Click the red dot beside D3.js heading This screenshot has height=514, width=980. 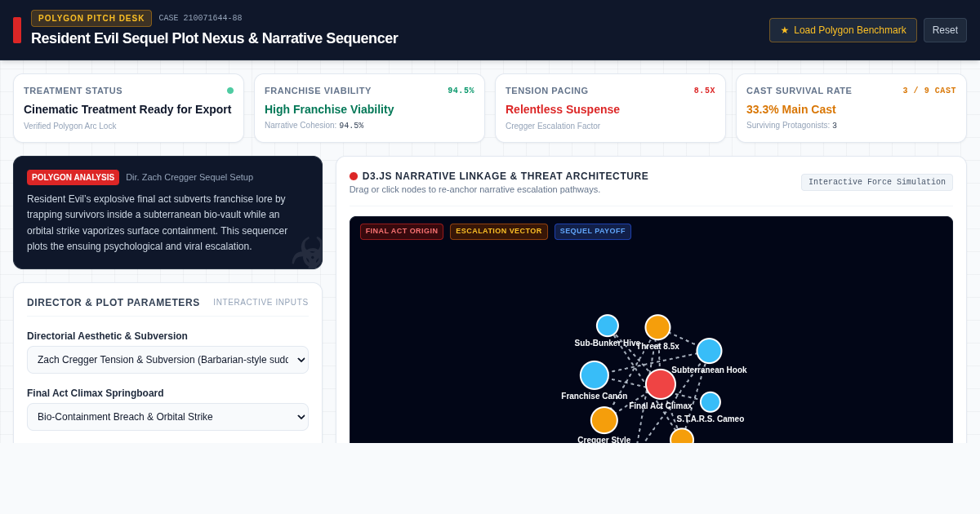click(354, 176)
